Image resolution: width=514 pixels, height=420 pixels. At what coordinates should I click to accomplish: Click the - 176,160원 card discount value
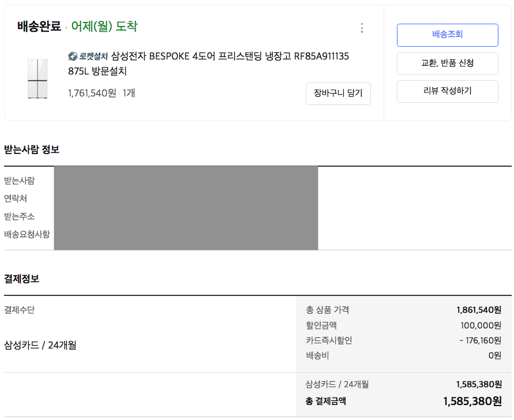point(480,340)
